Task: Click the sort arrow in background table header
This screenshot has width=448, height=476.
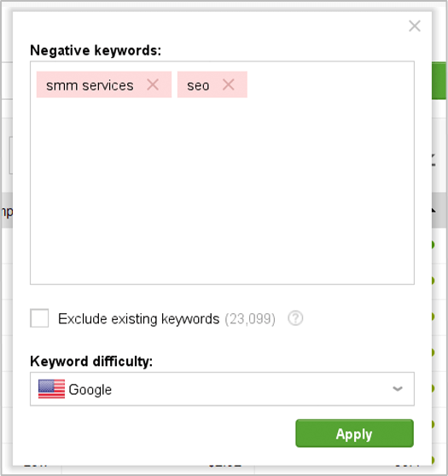Action: [x=433, y=210]
